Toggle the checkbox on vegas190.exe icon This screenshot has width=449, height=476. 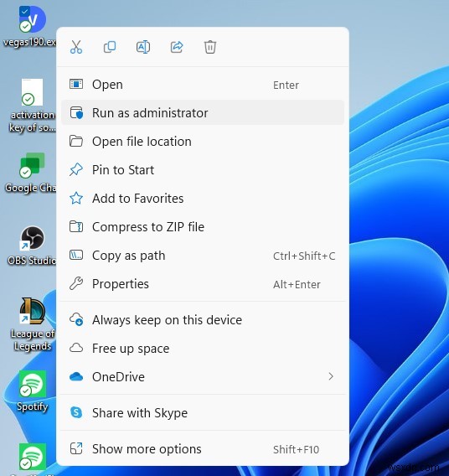click(24, 12)
